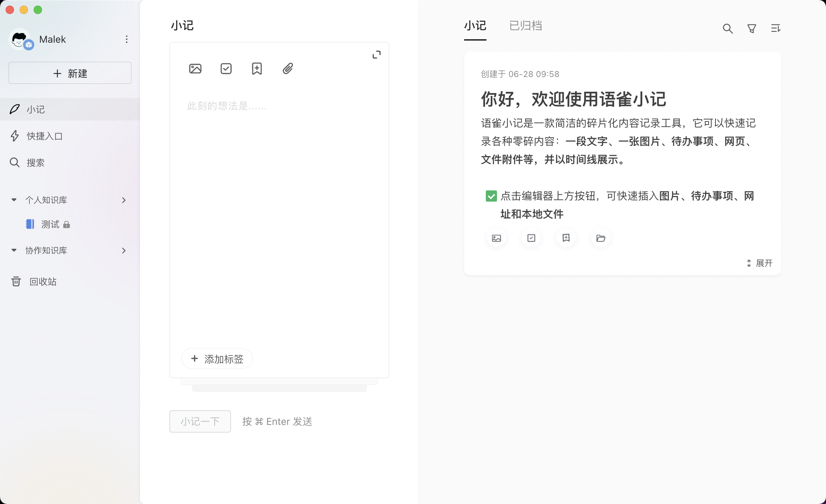Open the more options menu beside Malek
This screenshot has width=826, height=504.
tap(127, 39)
